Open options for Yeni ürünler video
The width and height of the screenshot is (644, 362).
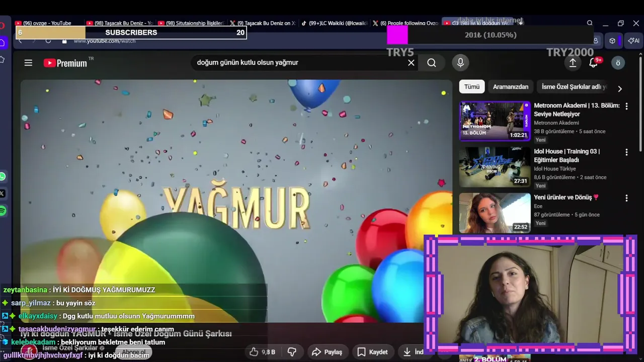[x=626, y=198]
